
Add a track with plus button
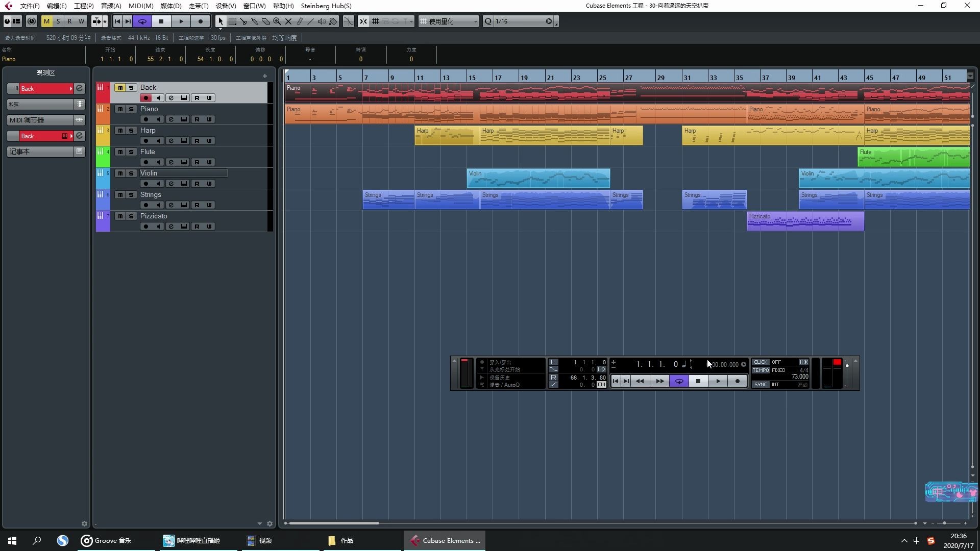pos(265,76)
